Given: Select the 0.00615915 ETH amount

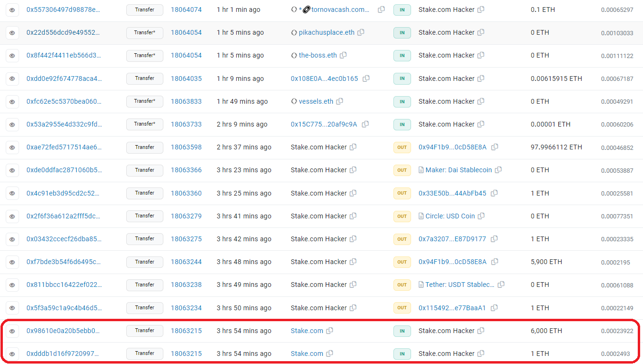Looking at the screenshot, I should (556, 79).
